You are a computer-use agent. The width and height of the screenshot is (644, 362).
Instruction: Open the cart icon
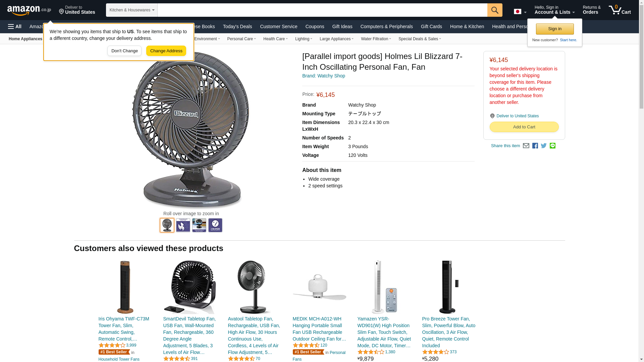[620, 10]
